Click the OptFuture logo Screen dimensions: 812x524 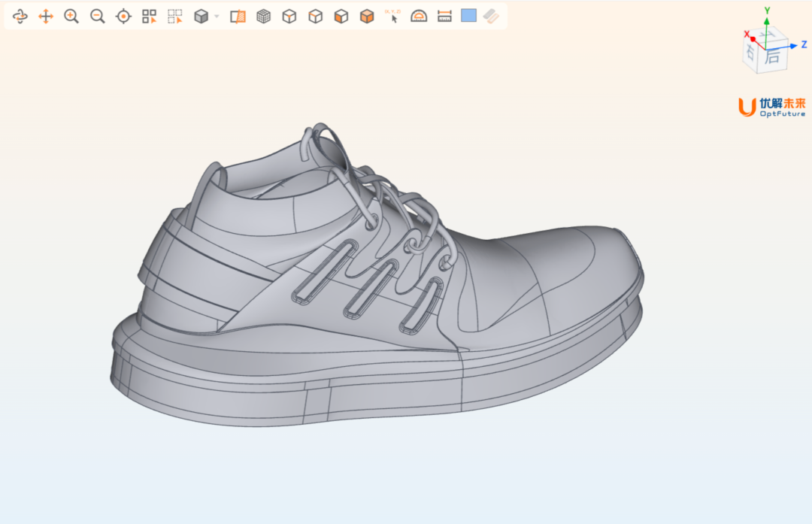coord(771,107)
